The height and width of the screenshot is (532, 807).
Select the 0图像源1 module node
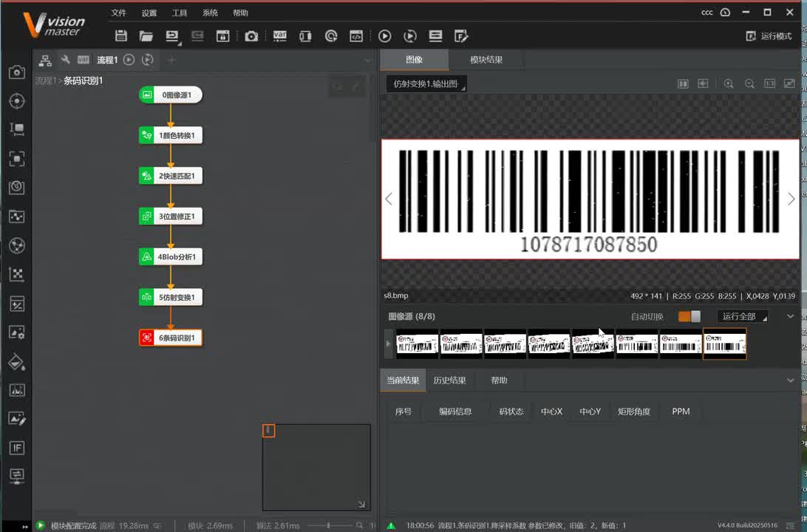tap(171, 95)
